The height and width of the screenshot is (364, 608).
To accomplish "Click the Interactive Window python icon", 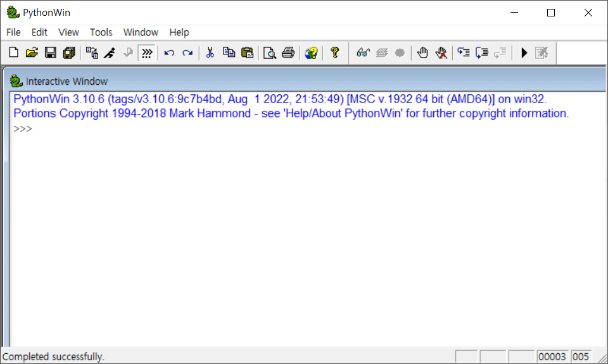I will (16, 81).
